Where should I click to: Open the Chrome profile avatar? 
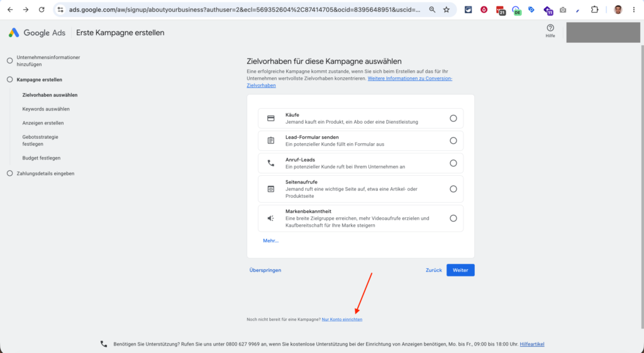tap(618, 9)
